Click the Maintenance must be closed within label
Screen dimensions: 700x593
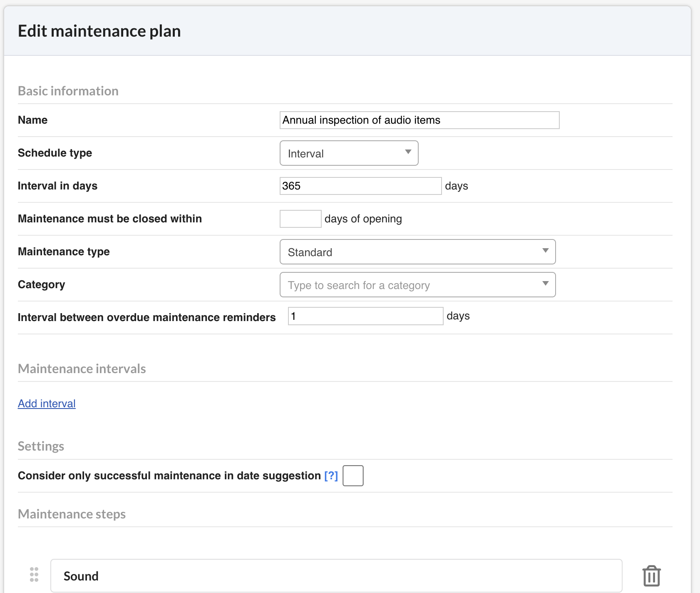coord(110,219)
